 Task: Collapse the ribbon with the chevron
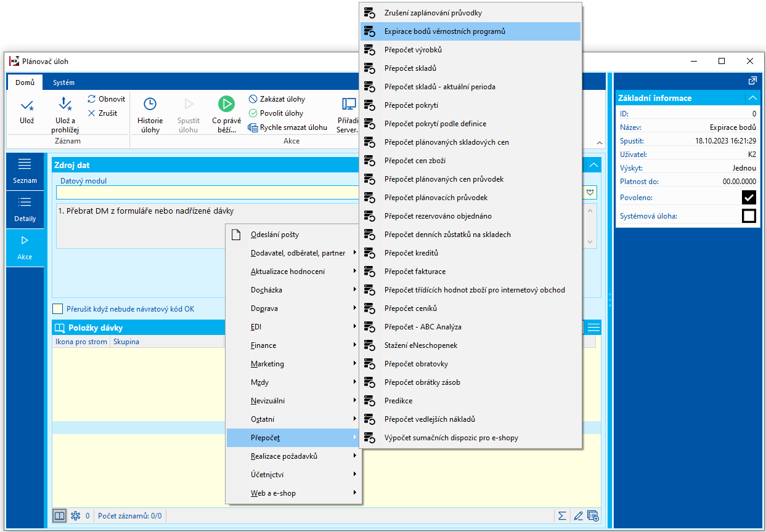(600, 143)
